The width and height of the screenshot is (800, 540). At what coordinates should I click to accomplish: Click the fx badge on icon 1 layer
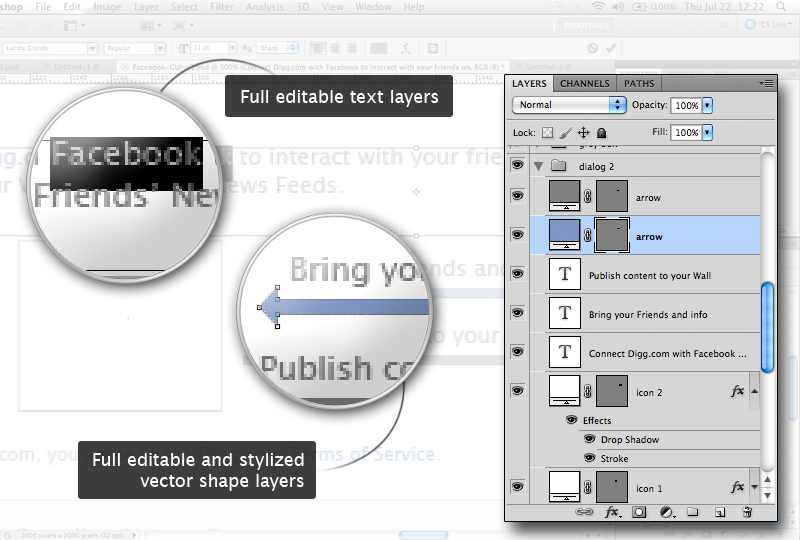pos(737,487)
